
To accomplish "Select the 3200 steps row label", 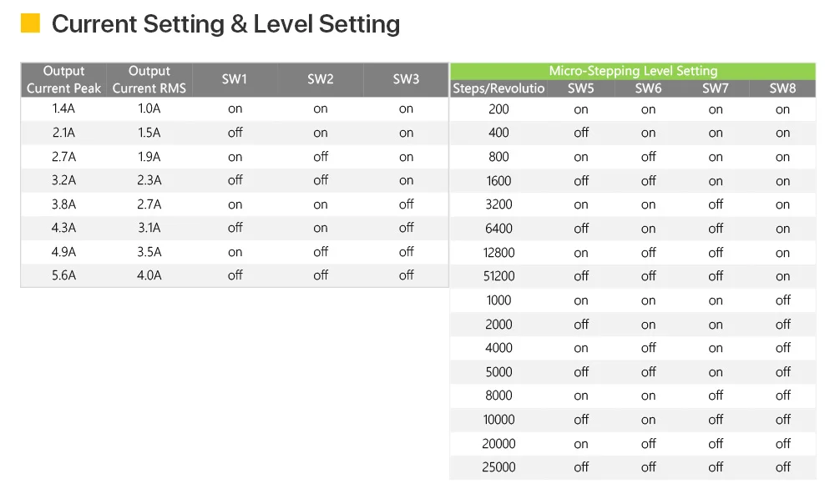I will point(498,204).
